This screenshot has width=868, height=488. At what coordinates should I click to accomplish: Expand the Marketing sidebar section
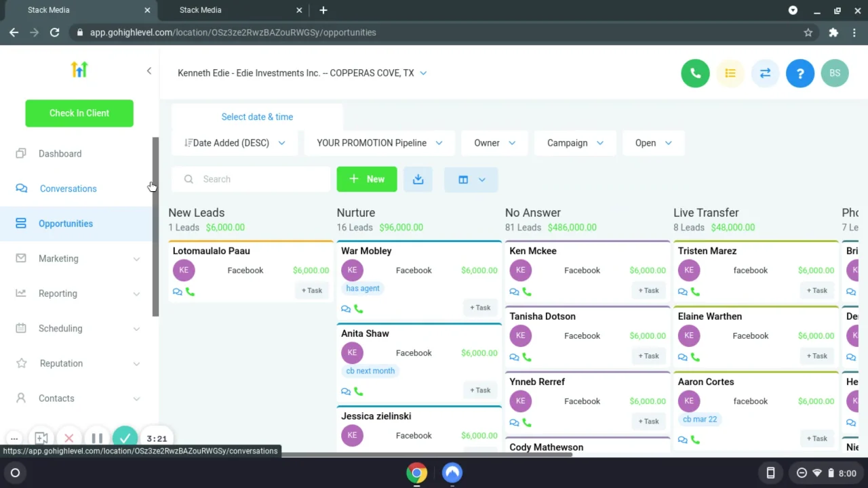coord(79,258)
